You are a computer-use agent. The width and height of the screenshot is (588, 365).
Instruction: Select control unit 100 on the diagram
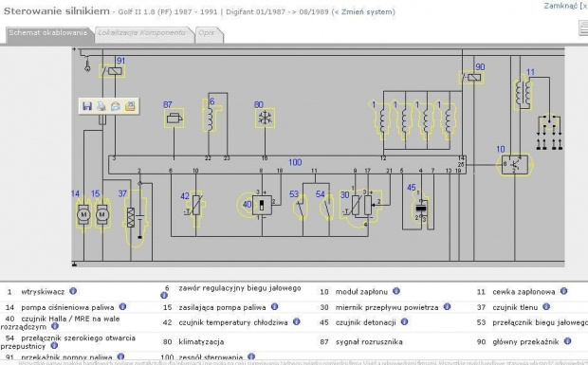pyautogui.click(x=287, y=165)
